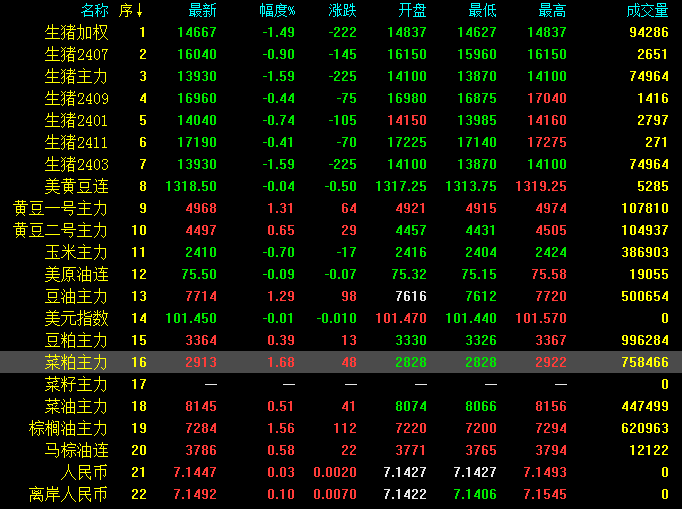Click volume 758466 of 菜粕主力

[645, 362]
